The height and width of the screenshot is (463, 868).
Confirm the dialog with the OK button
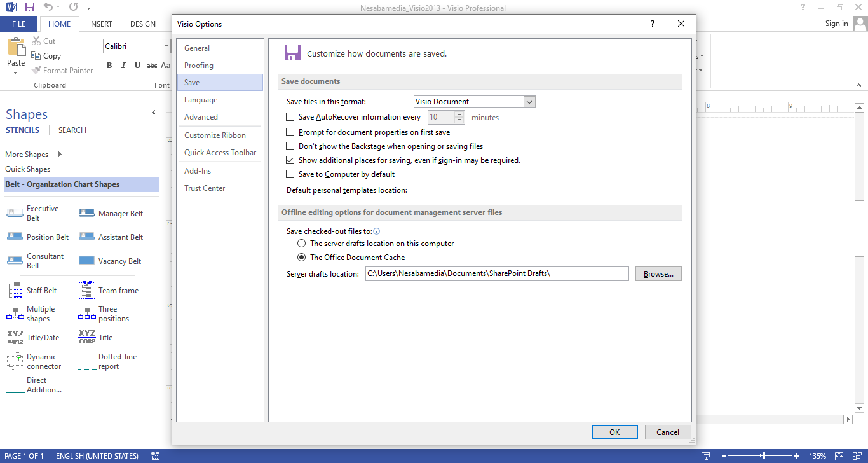pos(614,432)
